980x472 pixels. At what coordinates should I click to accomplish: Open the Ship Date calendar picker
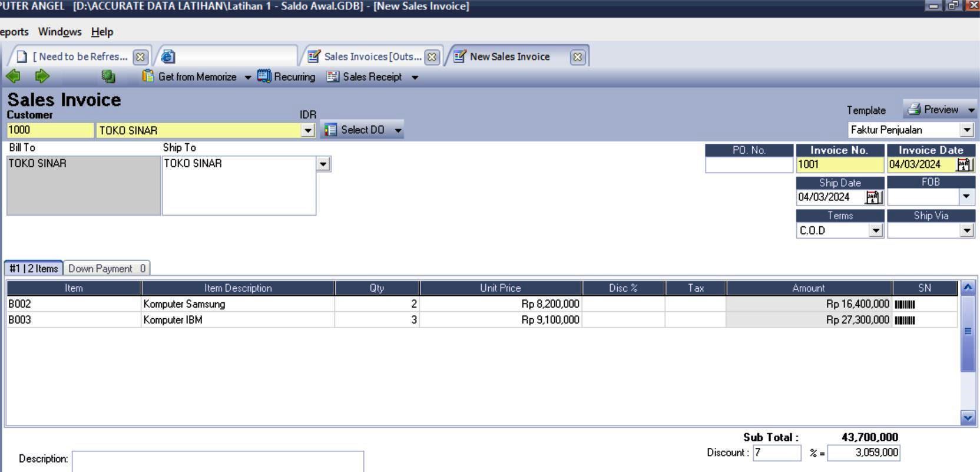point(873,197)
